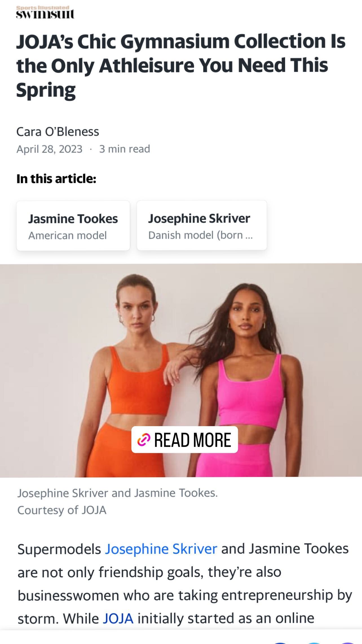Select author name Cara O'Bleness
The image size is (362, 644).
pos(58,132)
